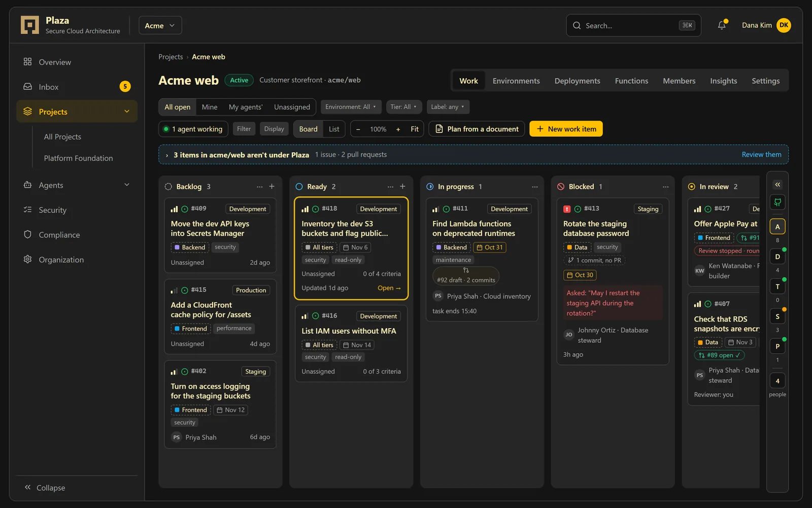Zoom in with the plus stepper
The height and width of the screenshot is (508, 812).
pyautogui.click(x=398, y=129)
